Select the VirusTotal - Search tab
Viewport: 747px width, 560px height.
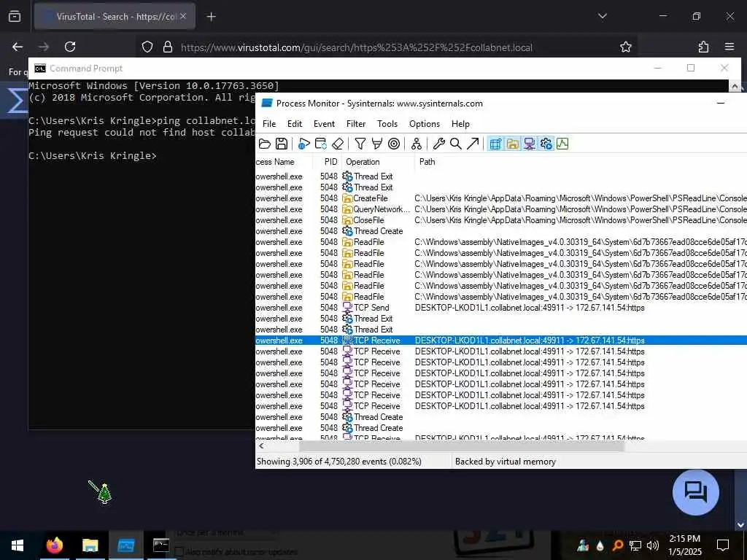click(x=115, y=17)
